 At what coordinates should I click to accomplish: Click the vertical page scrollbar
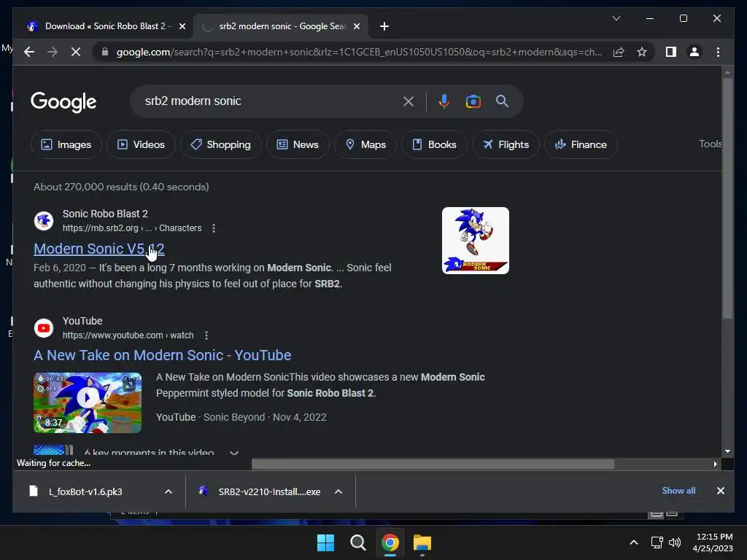tap(727, 198)
